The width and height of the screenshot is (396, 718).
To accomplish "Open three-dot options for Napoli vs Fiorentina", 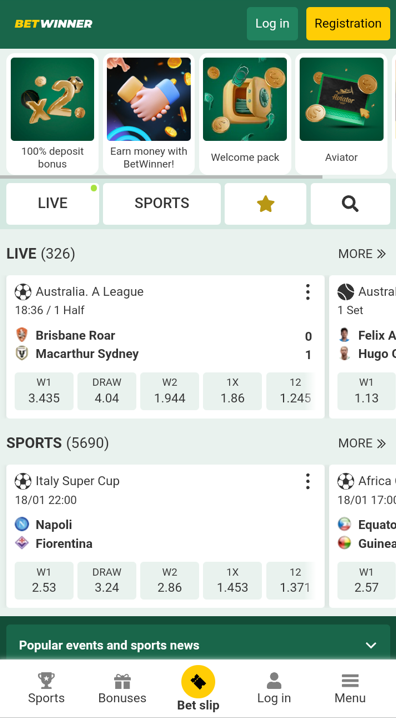I will 308,481.
